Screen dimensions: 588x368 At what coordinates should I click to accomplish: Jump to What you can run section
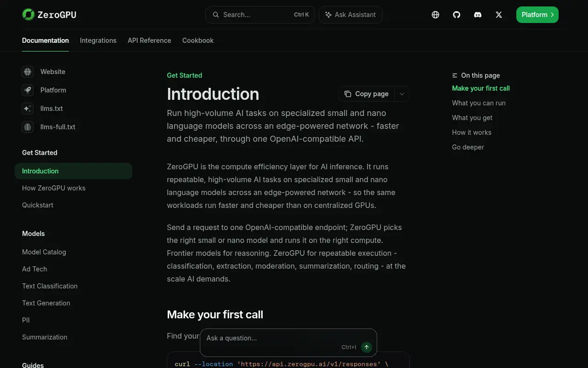pyautogui.click(x=479, y=103)
